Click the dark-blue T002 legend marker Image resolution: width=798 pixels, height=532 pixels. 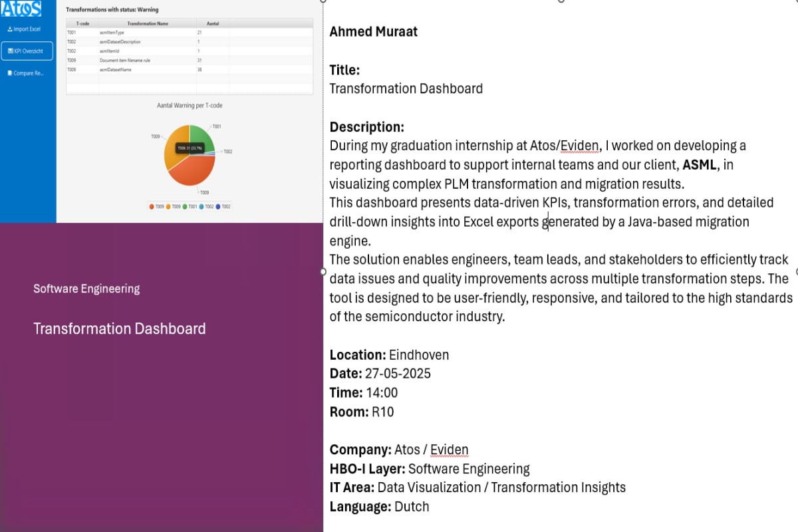(x=218, y=207)
